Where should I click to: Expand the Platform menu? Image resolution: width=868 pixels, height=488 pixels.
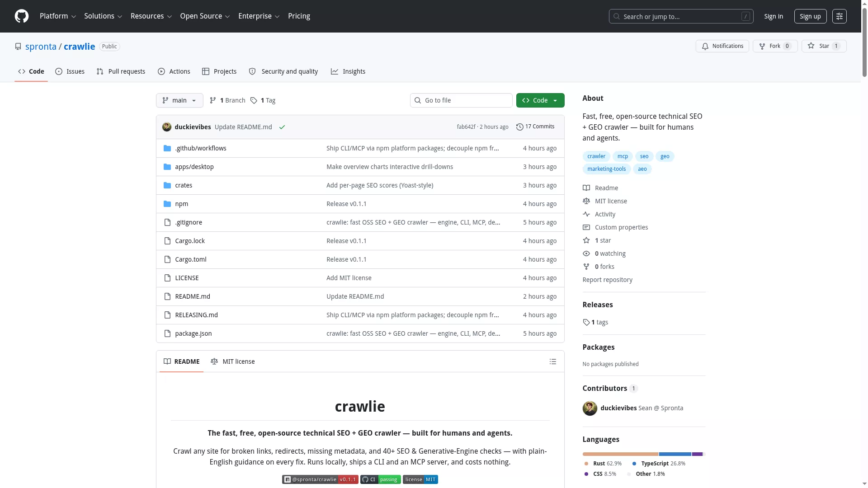click(x=58, y=16)
